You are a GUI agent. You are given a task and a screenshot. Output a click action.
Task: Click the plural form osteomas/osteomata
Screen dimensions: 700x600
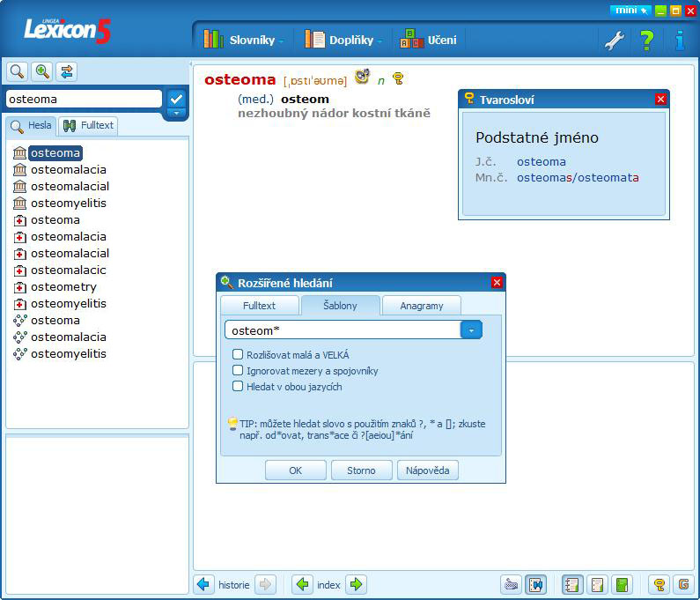[578, 178]
